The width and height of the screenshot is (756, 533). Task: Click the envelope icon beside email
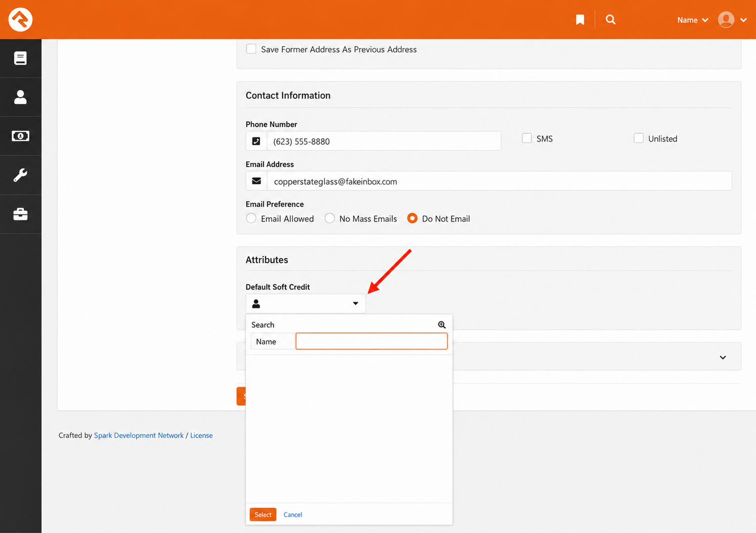(x=257, y=181)
